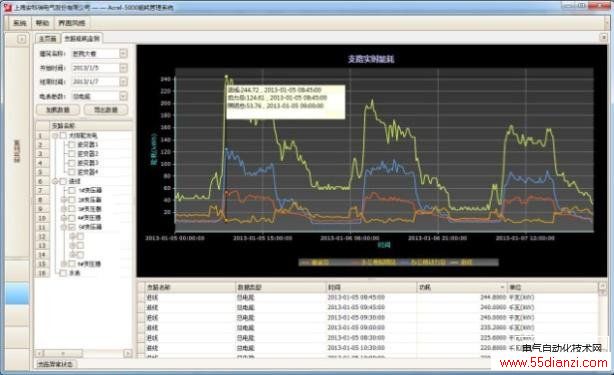This screenshot has width=614, height=375.
Task: Expand the collapsed left sidebar arrow button
Action: (22, 39)
